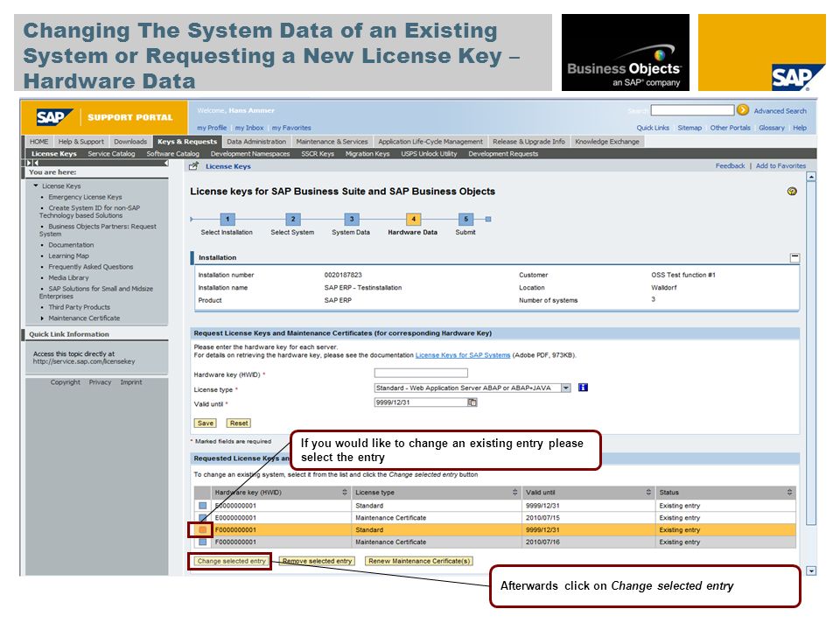Open Application Life-Cycle Management tab

coord(430,142)
